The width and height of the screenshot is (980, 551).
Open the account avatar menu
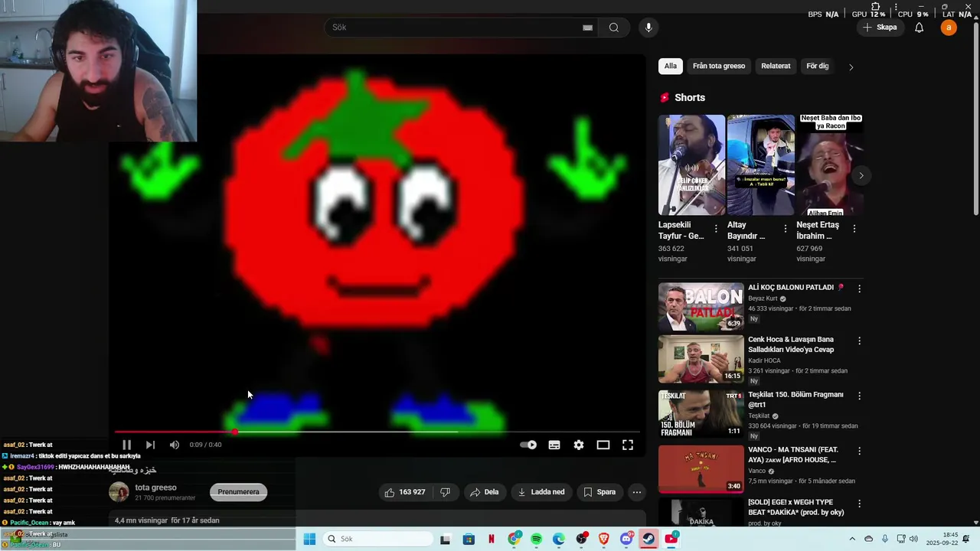[x=949, y=28]
